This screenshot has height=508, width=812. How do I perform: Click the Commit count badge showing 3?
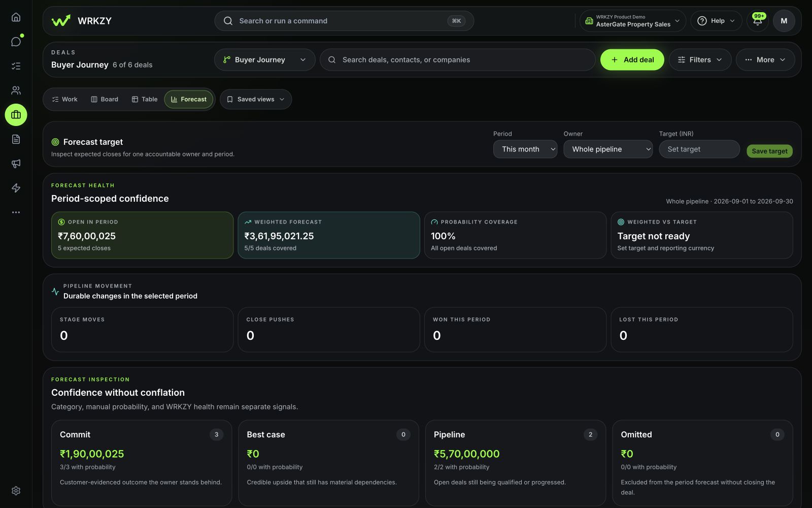[216, 435]
